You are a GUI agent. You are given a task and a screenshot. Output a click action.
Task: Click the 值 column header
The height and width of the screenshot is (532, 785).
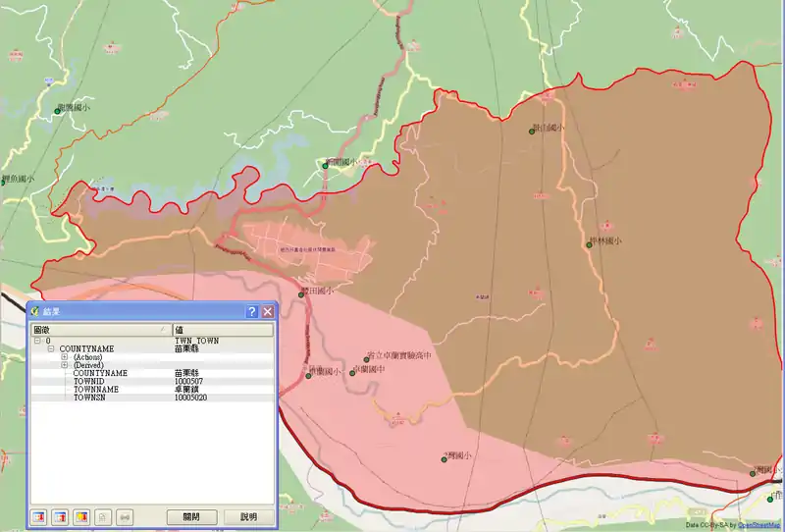click(x=221, y=330)
